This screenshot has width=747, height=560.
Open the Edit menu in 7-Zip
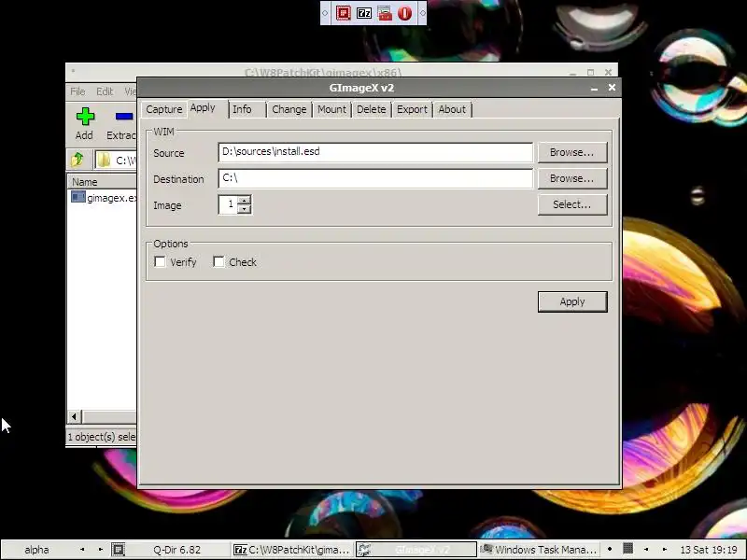tap(105, 91)
